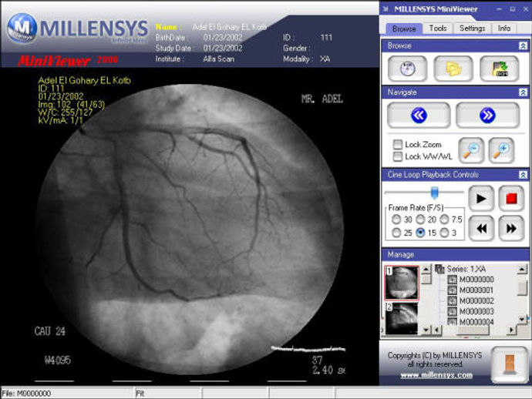
Task: Click the 'Img: 102 (41/63)' overlay text
Action: coord(72,105)
